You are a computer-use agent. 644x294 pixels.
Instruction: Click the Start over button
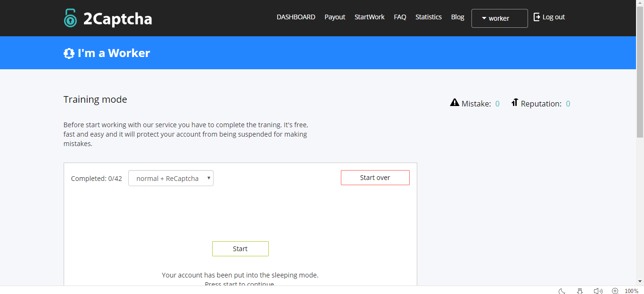(x=375, y=178)
